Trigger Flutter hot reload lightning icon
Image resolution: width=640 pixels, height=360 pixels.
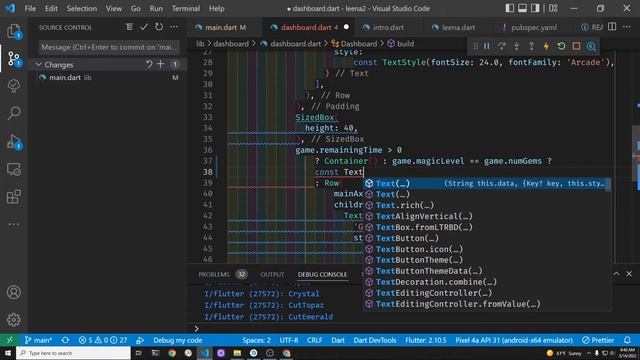click(x=546, y=46)
